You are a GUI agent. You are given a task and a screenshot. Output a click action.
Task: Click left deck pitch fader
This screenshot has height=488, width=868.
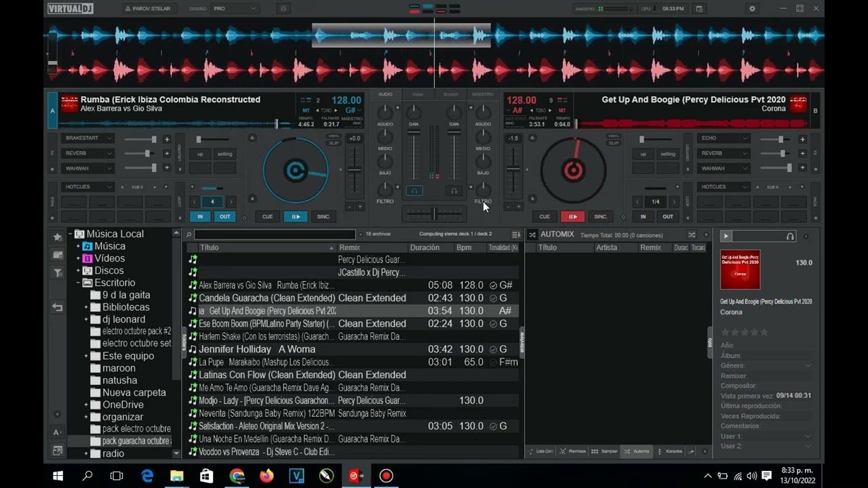click(x=354, y=169)
